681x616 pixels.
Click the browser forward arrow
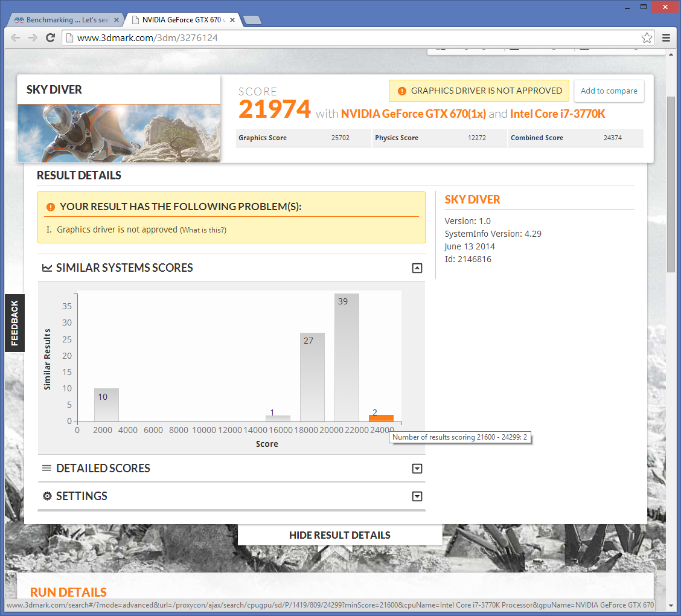coord(33,38)
